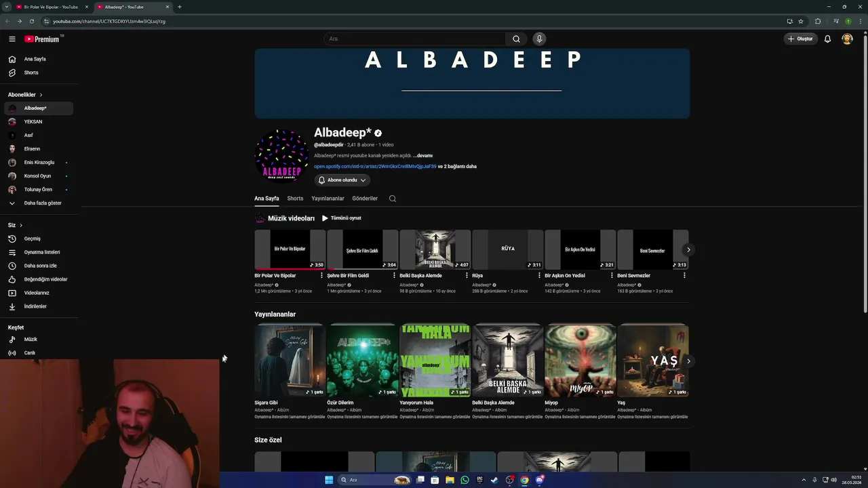Switch to the channel Shorts tab
The width and height of the screenshot is (868, 488).
click(295, 199)
